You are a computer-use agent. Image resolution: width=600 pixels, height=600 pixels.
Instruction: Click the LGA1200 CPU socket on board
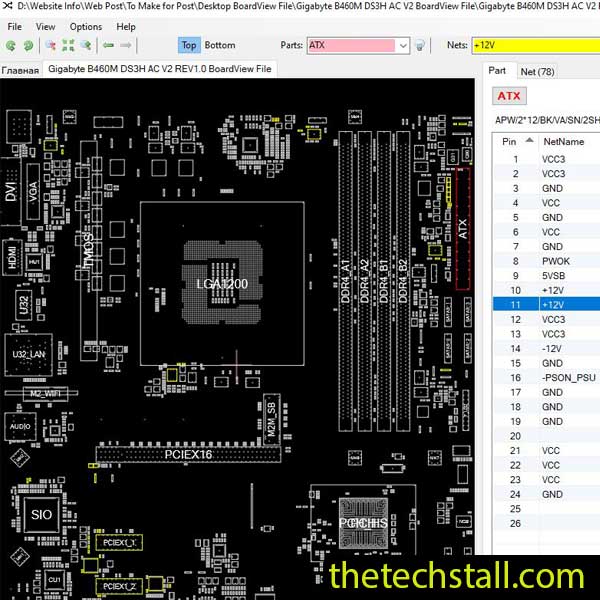(222, 284)
